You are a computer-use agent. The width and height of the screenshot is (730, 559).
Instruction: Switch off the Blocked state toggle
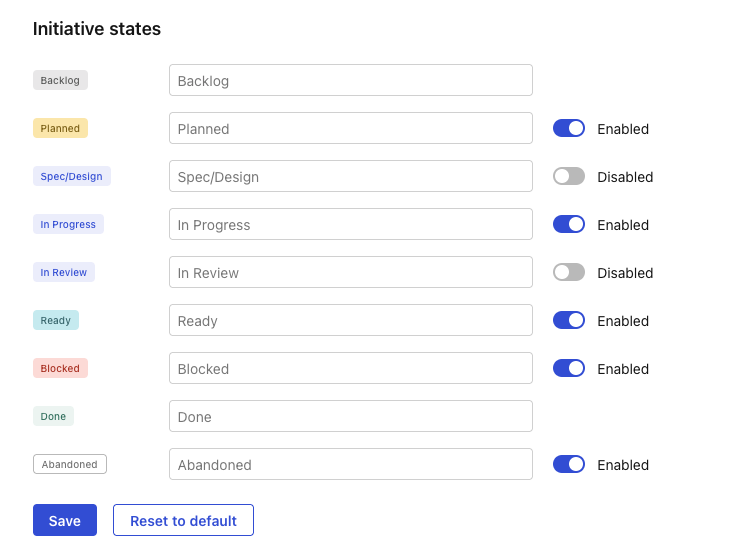pyautogui.click(x=568, y=368)
